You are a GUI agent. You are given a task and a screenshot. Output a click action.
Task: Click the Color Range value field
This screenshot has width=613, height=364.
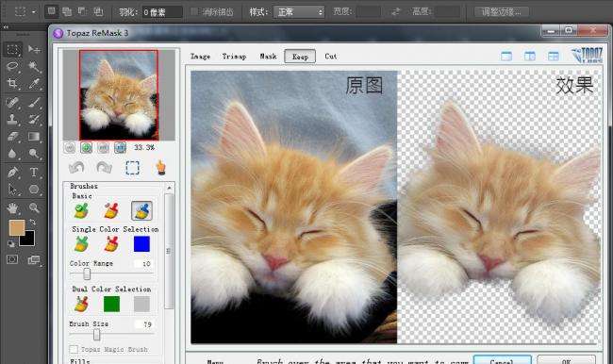pyautogui.click(x=143, y=264)
